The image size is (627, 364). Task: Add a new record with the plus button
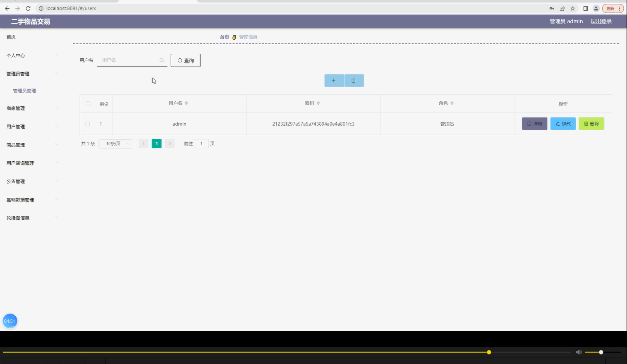pyautogui.click(x=334, y=81)
